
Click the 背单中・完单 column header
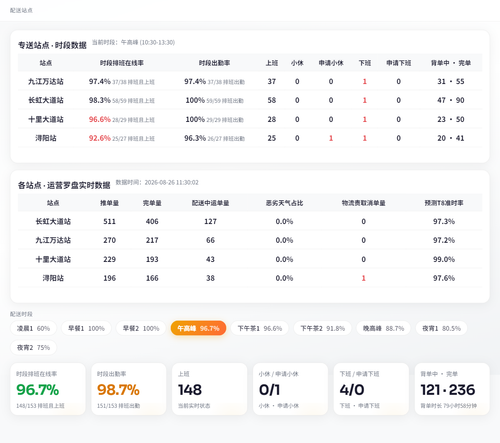[x=451, y=63]
